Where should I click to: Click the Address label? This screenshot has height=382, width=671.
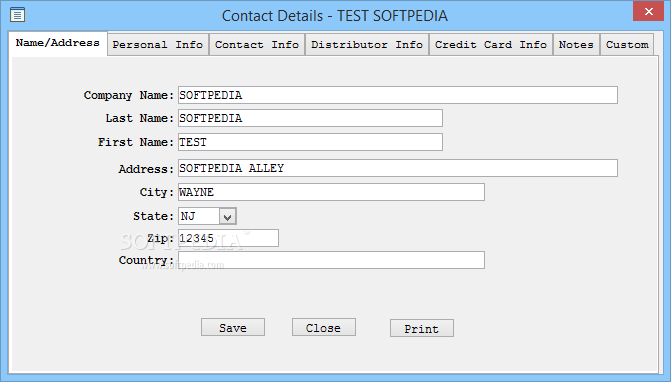pos(146,169)
